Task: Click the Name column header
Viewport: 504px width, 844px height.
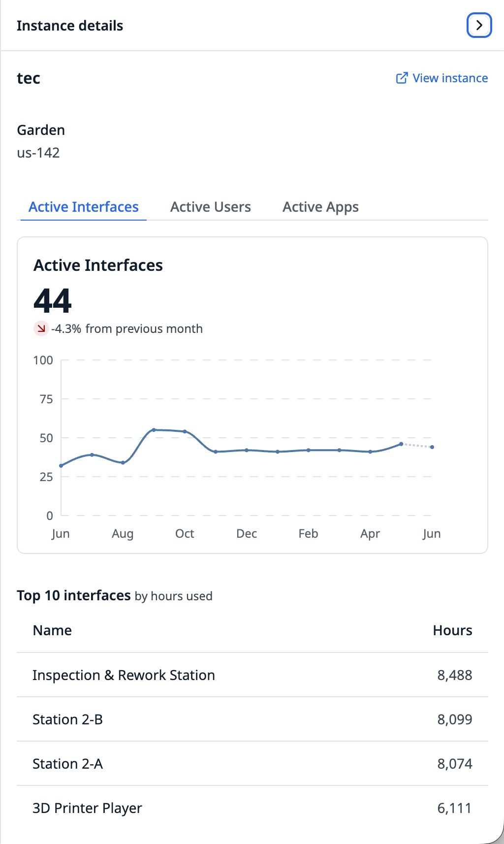Action: tap(52, 630)
